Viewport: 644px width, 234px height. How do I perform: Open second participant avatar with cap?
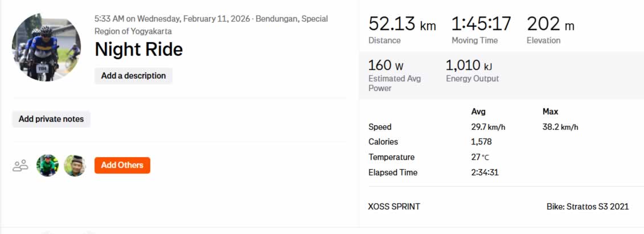[75, 166]
